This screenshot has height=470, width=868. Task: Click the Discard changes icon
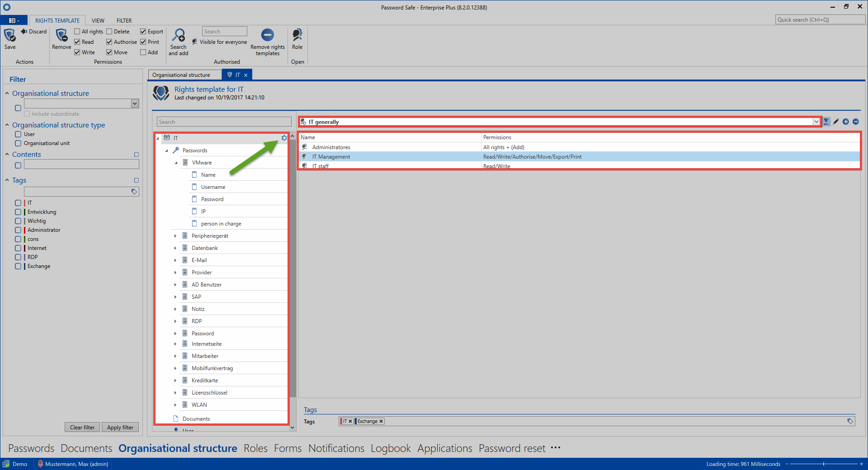pos(24,31)
